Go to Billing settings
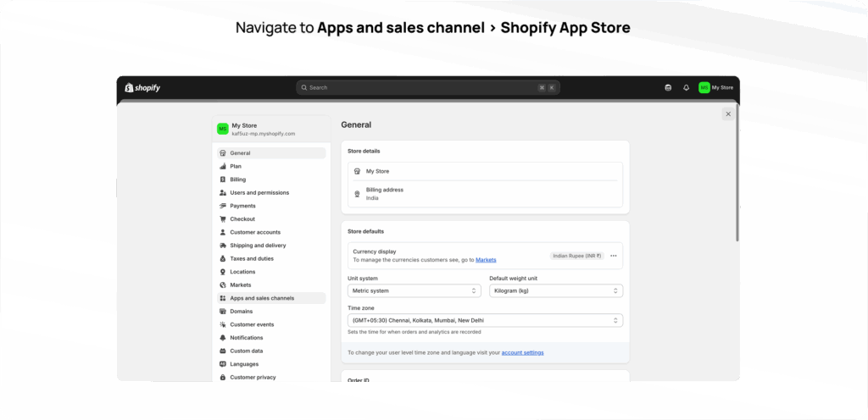868x420 pixels. coord(271,180)
